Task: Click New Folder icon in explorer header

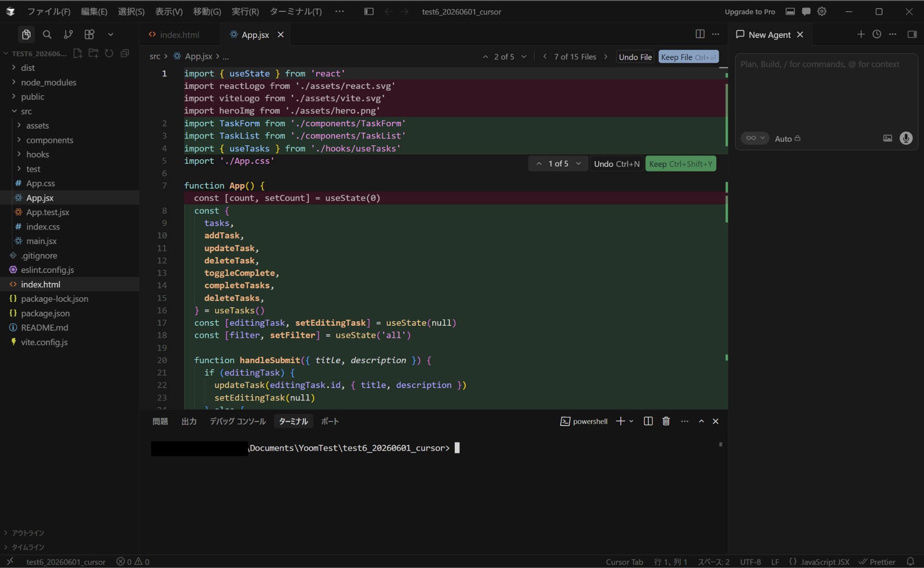Action: [93, 53]
